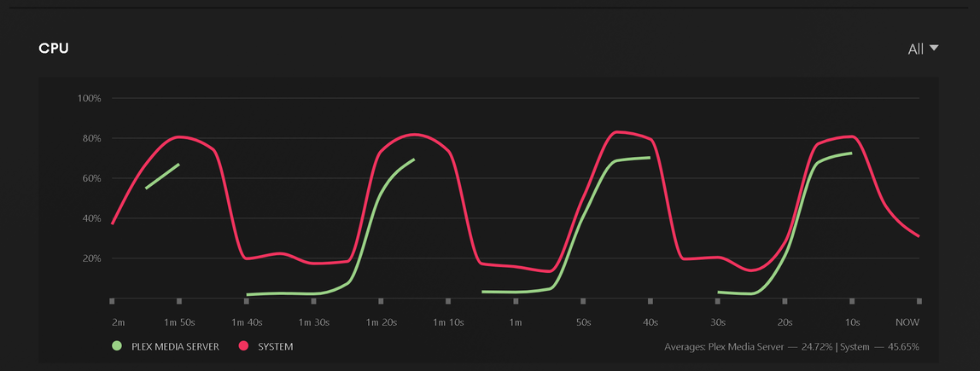Toggle the System legend entry
Image resolution: width=980 pixels, height=371 pixels.
(265, 346)
